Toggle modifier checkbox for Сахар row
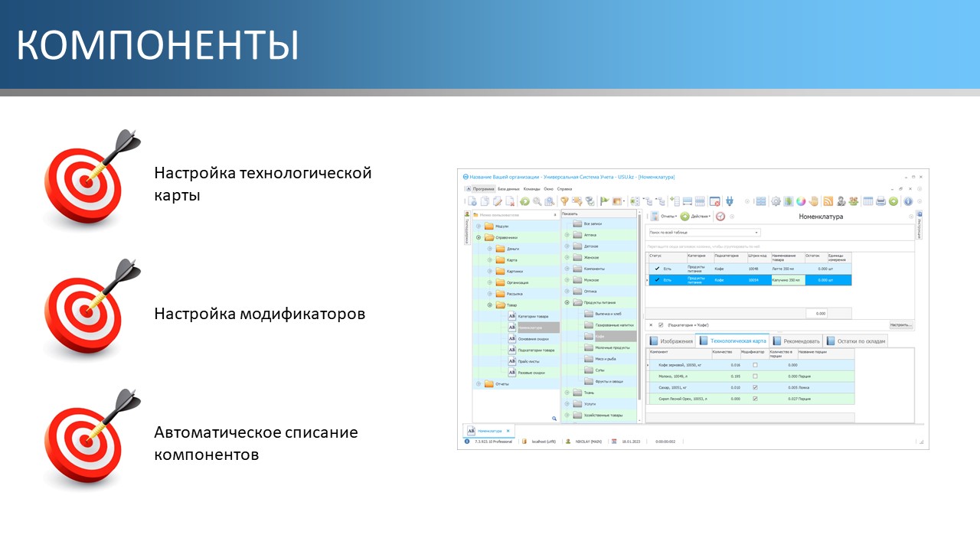This screenshot has width=980, height=551. [x=755, y=387]
